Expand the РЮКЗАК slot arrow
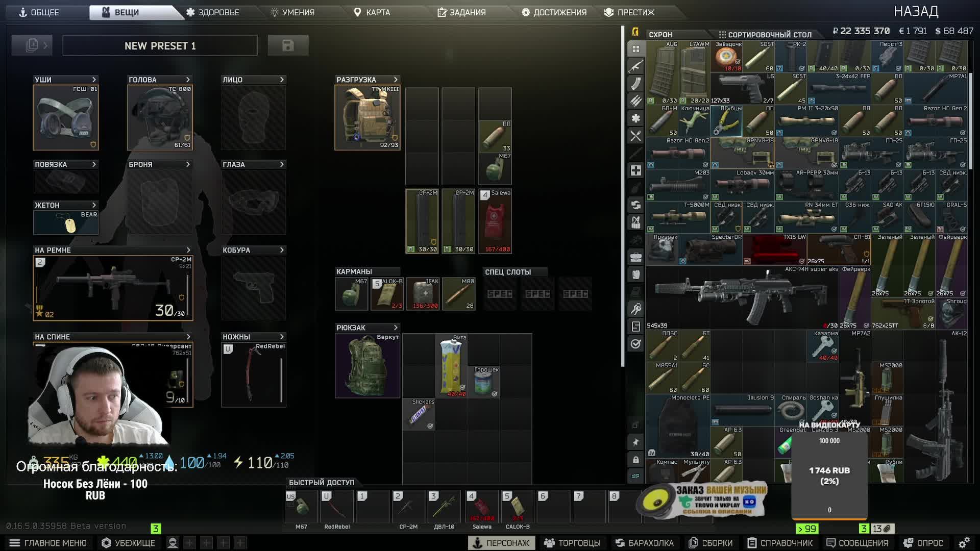This screenshot has height=551, width=980. coord(396,328)
